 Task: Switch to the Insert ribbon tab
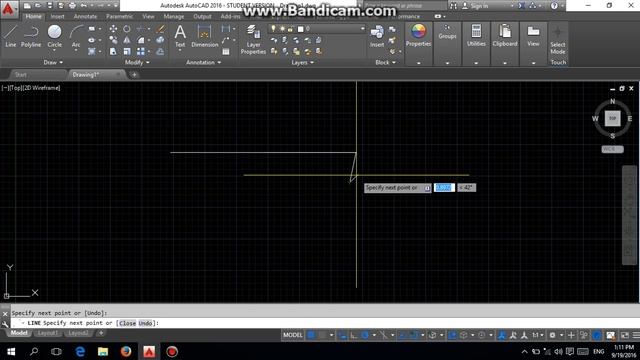(x=58, y=16)
